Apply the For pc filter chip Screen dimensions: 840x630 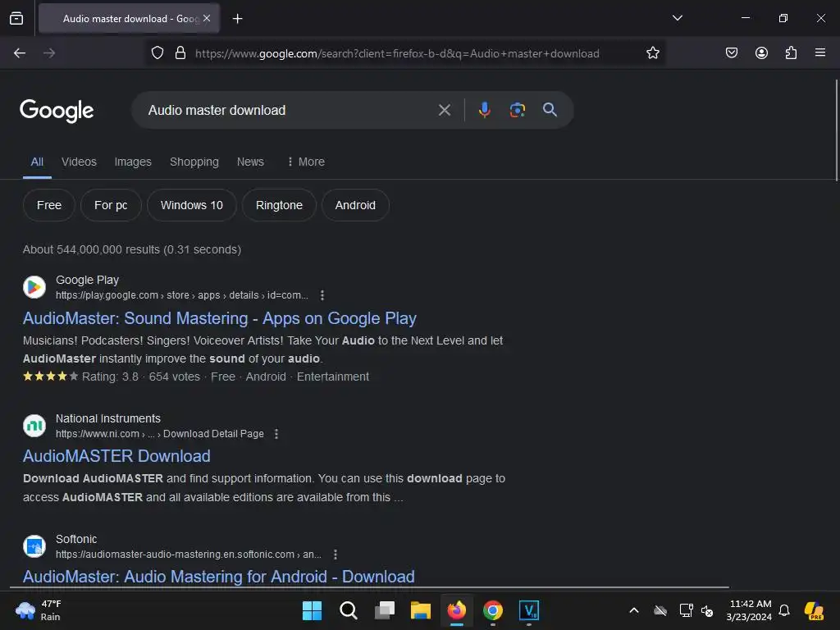111,205
